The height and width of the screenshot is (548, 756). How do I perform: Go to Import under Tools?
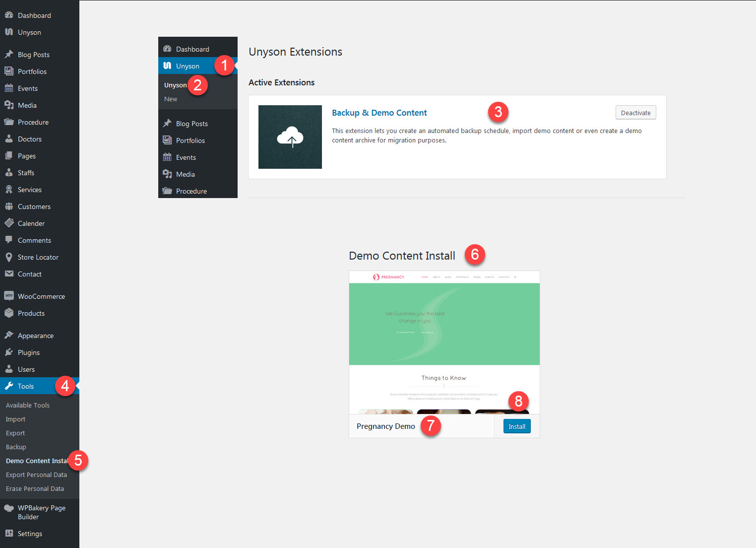15,419
